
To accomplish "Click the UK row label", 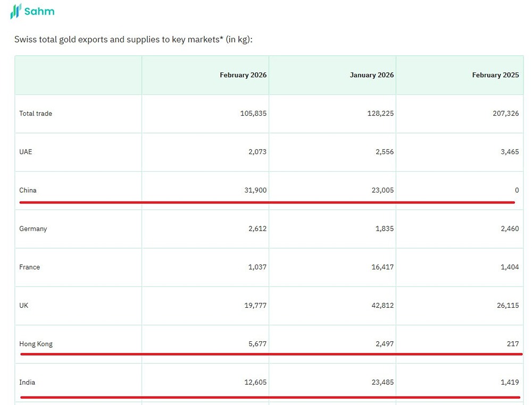I will (x=24, y=305).
